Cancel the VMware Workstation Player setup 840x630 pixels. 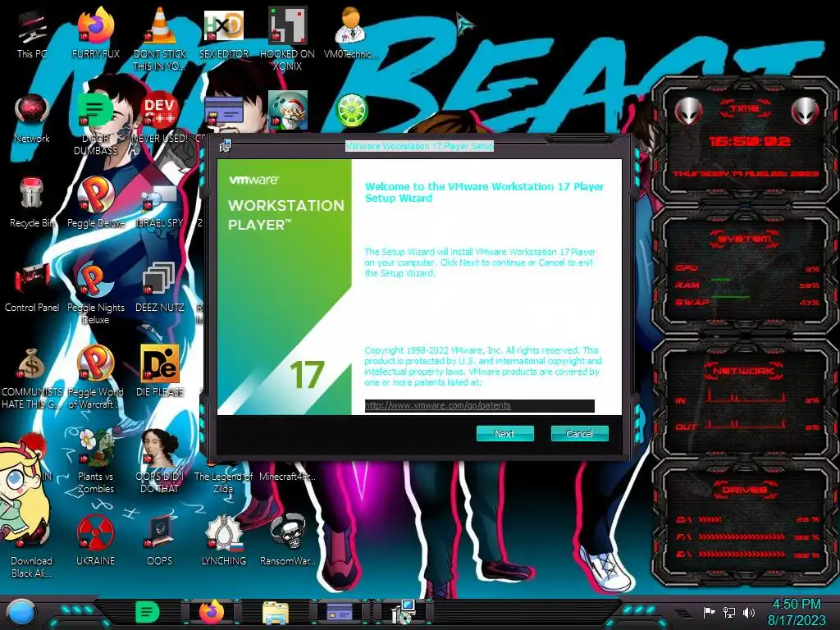579,433
